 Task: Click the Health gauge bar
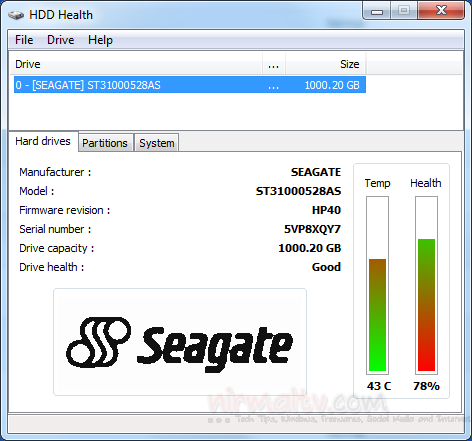[426, 285]
